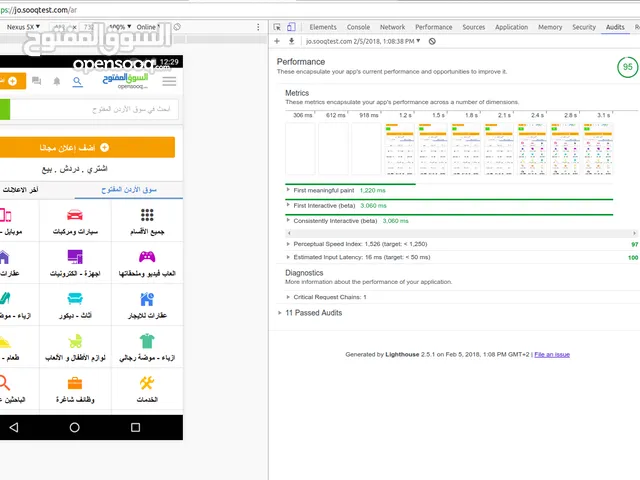The height and width of the screenshot is (480, 640).
Task: Click the chat messages icon
Action: 36,81
